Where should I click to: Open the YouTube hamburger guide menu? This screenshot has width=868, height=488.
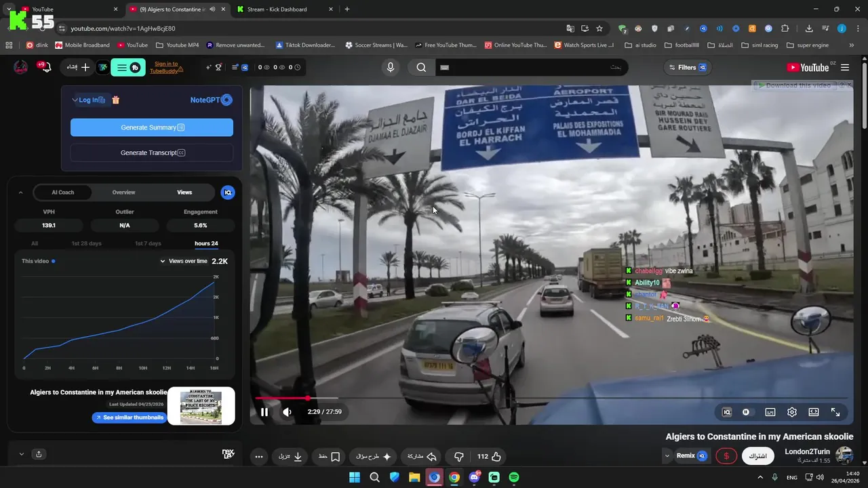point(845,67)
